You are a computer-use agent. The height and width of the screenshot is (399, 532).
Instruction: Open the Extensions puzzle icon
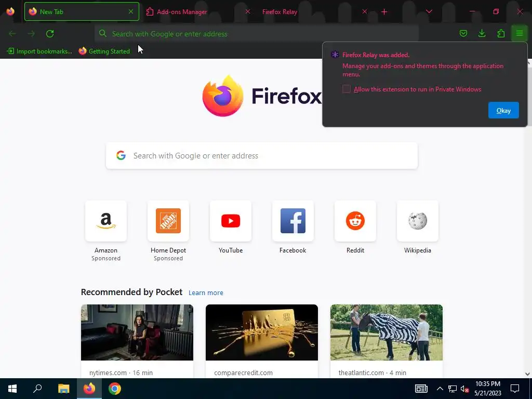[x=501, y=33]
